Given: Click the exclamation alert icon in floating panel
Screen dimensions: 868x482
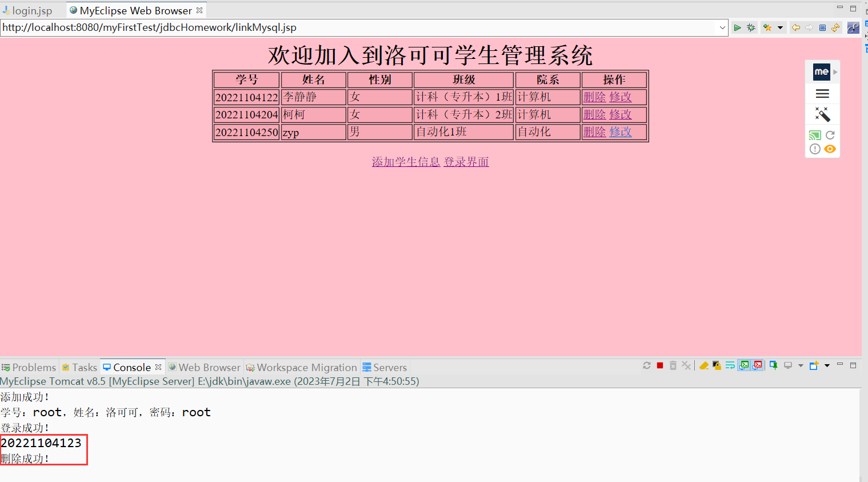Looking at the screenshot, I should pyautogui.click(x=815, y=149).
